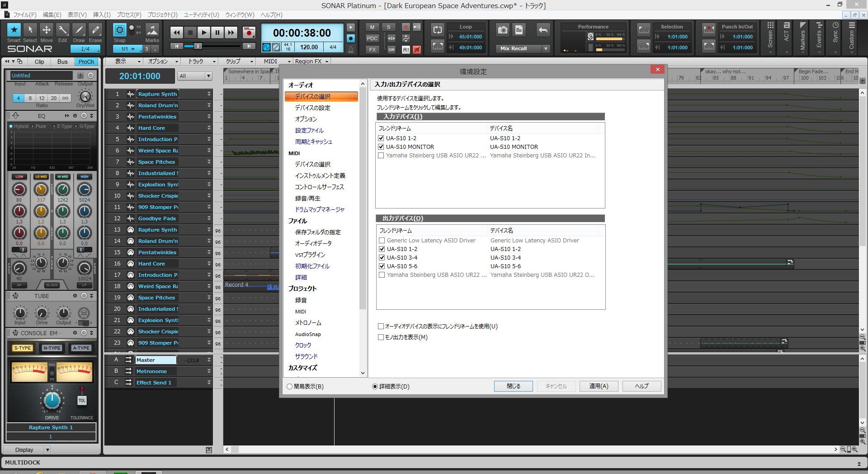The width and height of the screenshot is (868, 474).
Task: Check friendly names display option
Action: click(381, 326)
